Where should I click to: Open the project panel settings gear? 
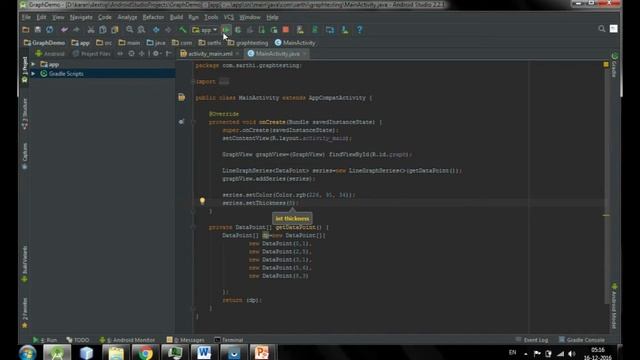156,54
